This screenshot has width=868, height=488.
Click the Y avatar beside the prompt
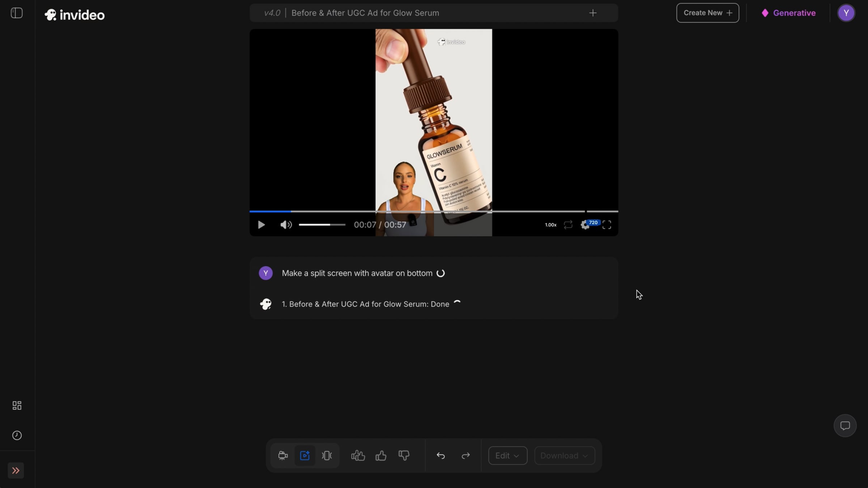[265, 273]
